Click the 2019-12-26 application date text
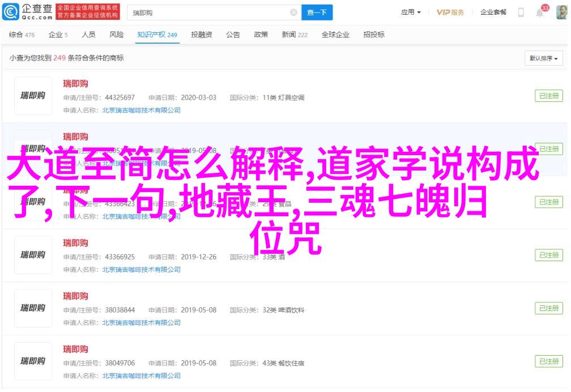This screenshot has width=571, height=392. pos(198,257)
